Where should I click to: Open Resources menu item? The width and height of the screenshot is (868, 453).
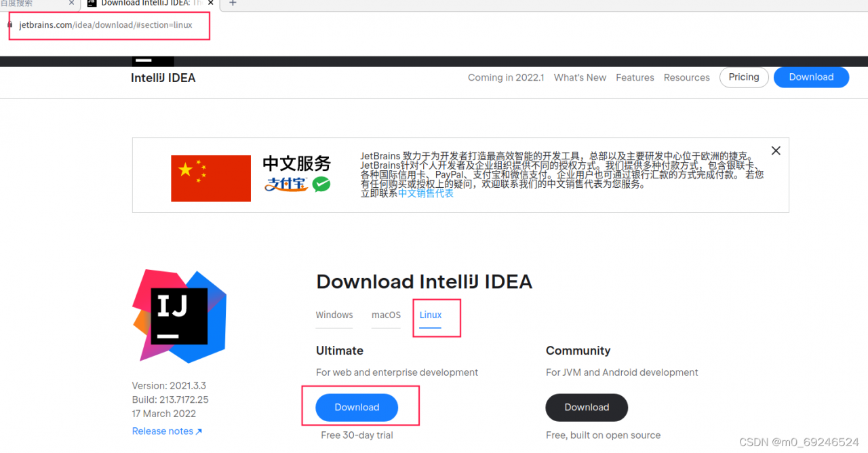[686, 77]
